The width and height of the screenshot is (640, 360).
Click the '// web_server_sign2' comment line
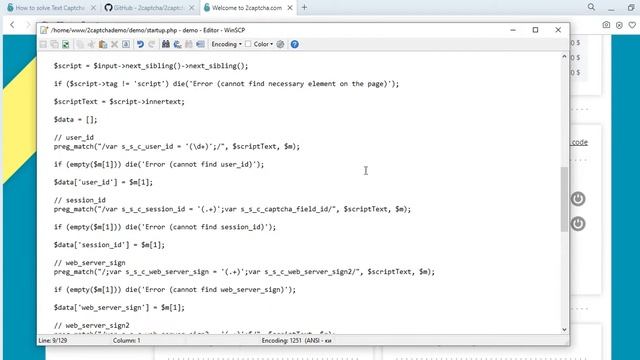[91, 325]
